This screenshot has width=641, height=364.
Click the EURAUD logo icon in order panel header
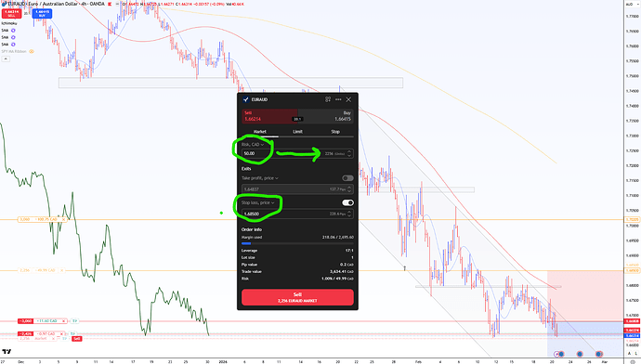(245, 99)
